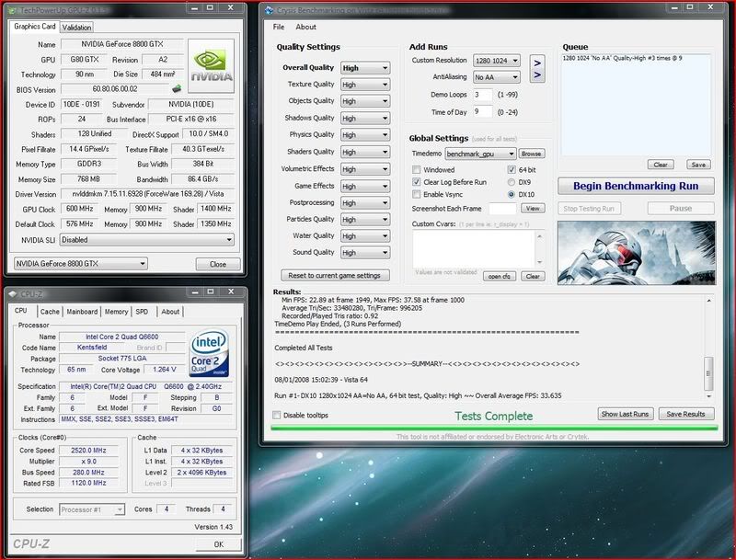
Task: Open the GPU selector dropdown in GPU-Z
Action: pyautogui.click(x=80, y=264)
